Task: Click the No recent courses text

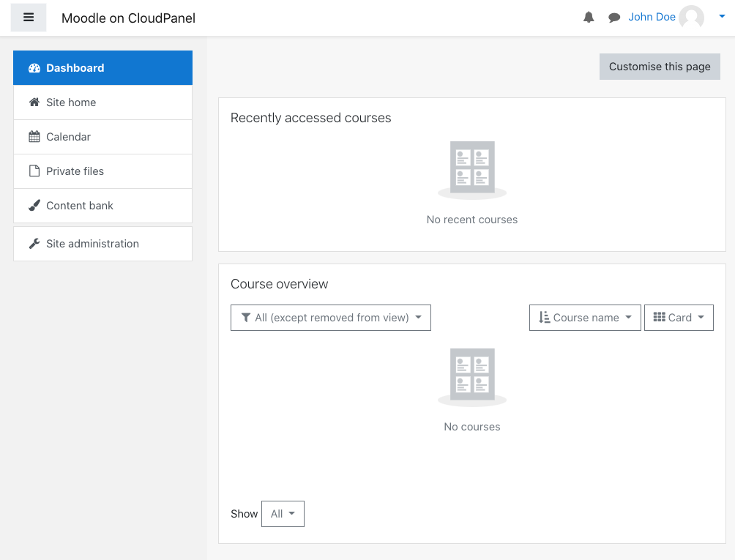Action: coord(472,220)
